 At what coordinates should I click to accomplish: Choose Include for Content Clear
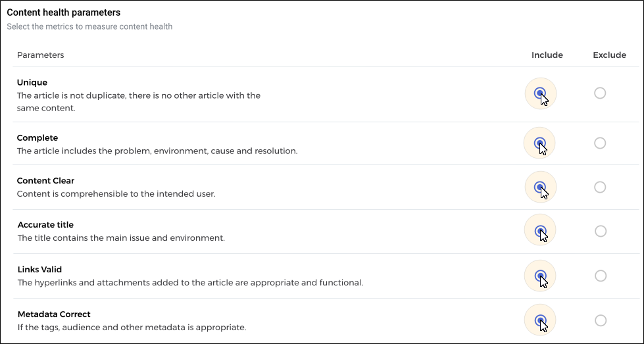coord(540,187)
